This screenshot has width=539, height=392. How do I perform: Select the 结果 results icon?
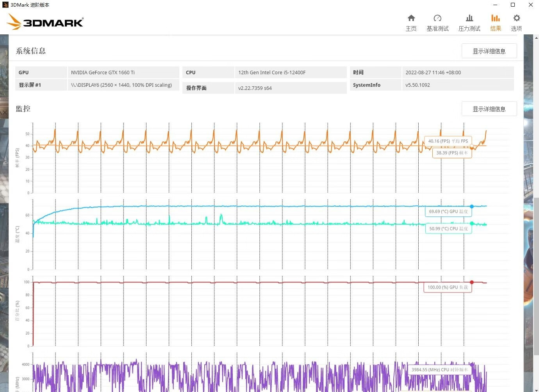pyautogui.click(x=496, y=18)
